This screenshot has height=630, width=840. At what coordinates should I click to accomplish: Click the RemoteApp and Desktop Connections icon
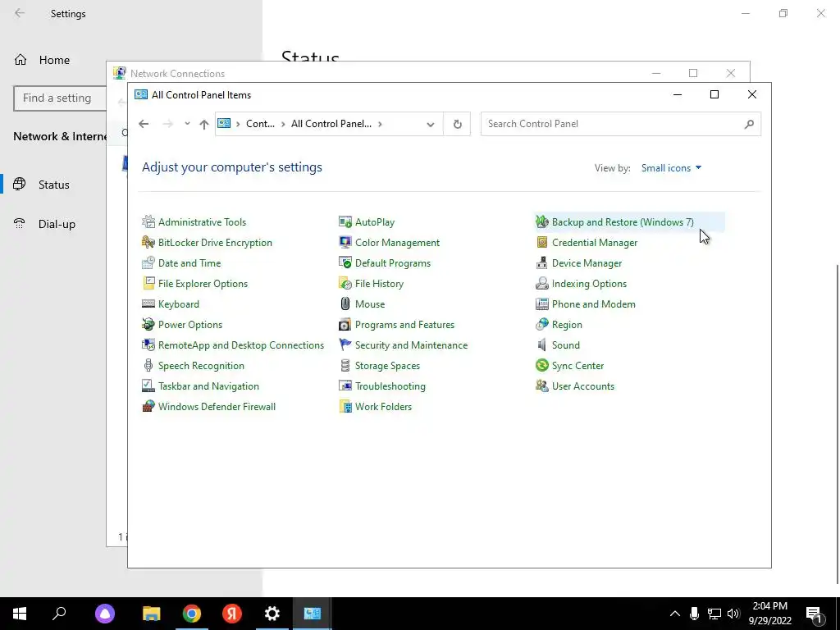(148, 345)
